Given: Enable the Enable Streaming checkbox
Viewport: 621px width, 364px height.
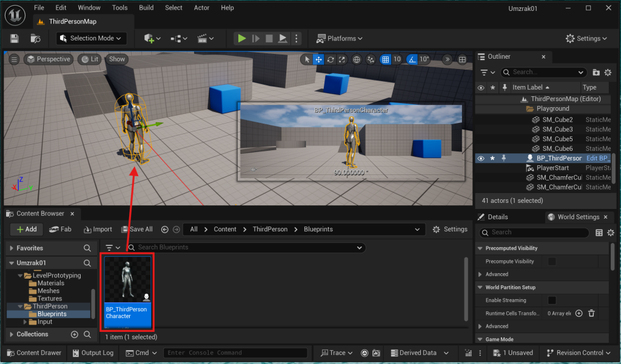Looking at the screenshot, I should 552,300.
